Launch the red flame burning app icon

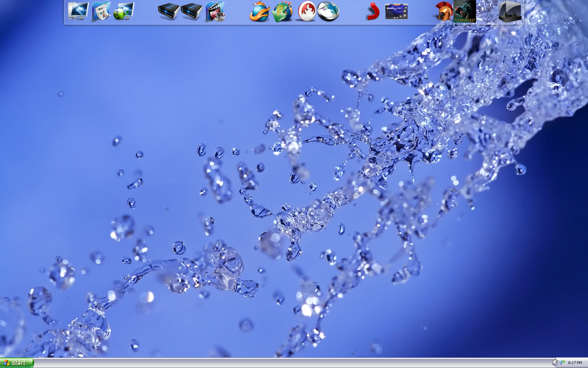pyautogui.click(x=307, y=11)
